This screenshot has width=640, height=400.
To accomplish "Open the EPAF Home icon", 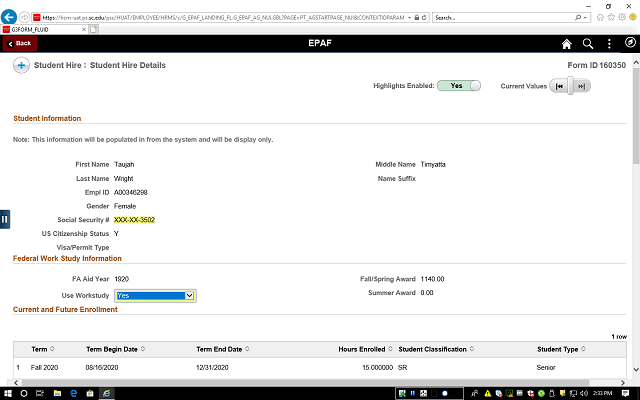I will pos(567,44).
